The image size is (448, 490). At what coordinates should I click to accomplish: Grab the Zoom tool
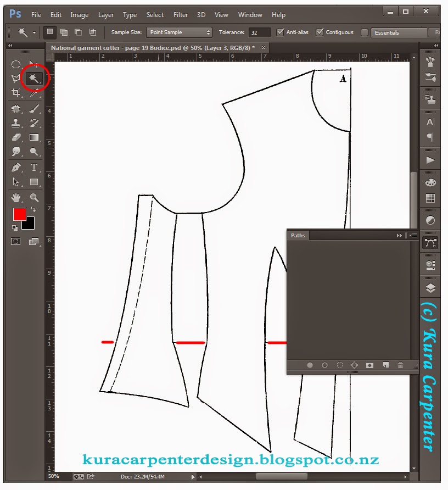(34, 197)
